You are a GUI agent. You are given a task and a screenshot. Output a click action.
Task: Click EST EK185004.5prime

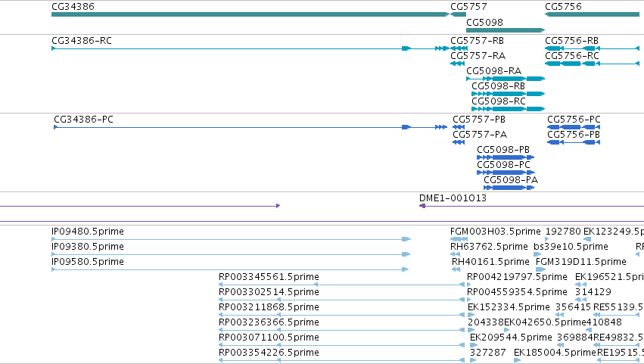pyautogui.click(x=555, y=353)
